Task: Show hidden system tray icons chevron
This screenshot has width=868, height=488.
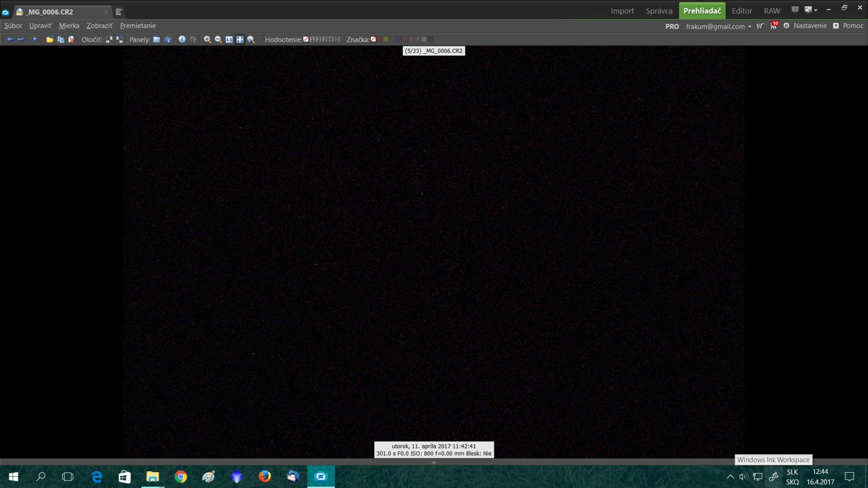Action: point(730,477)
